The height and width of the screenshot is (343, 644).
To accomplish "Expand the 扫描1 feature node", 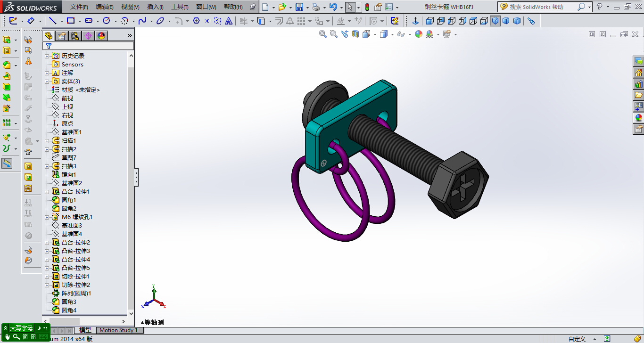I will click(47, 141).
